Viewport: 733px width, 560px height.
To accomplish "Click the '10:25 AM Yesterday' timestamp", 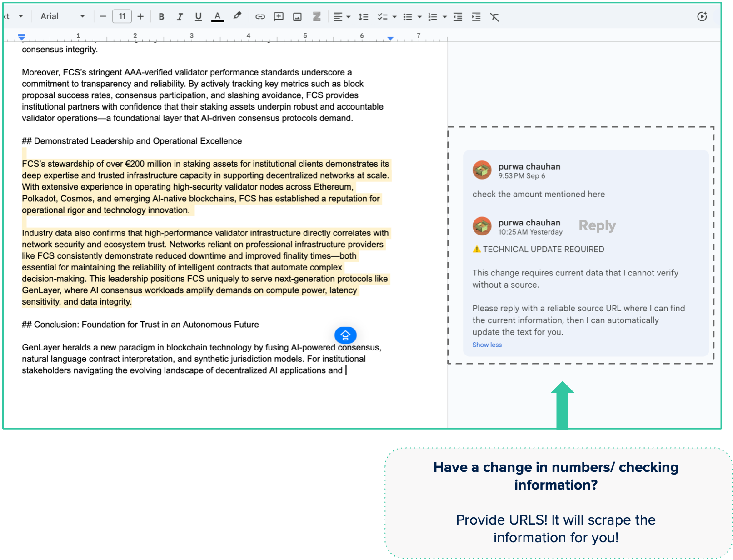I will click(x=530, y=232).
